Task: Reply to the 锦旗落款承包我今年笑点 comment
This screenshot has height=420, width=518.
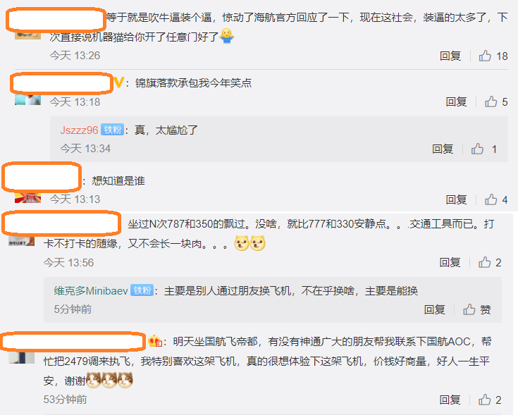Action: click(x=456, y=101)
